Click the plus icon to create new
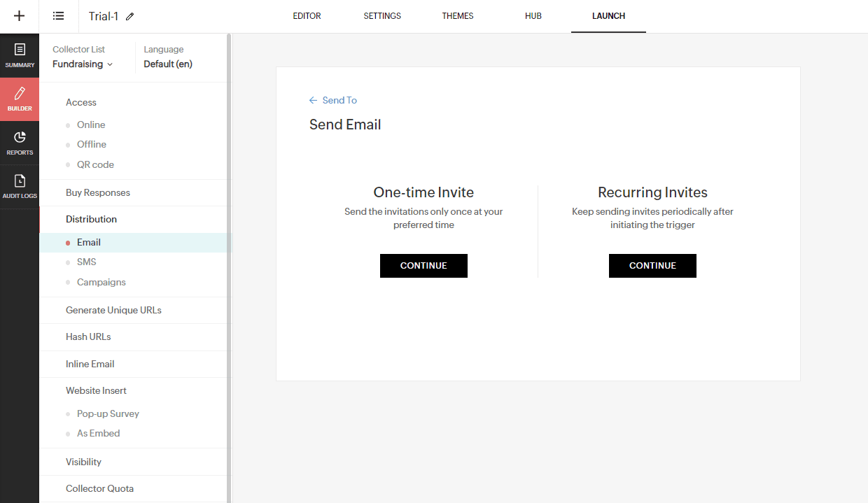Viewport: 868px width, 503px height. (20, 16)
